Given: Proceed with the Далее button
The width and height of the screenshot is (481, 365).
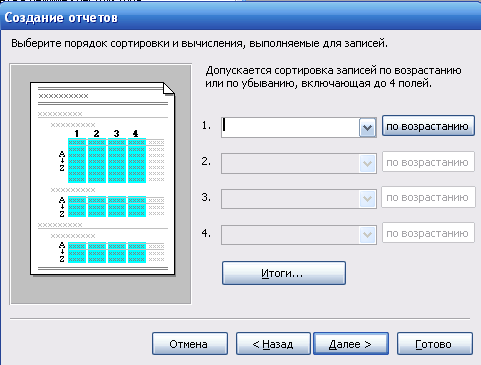Looking at the screenshot, I should point(351,344).
